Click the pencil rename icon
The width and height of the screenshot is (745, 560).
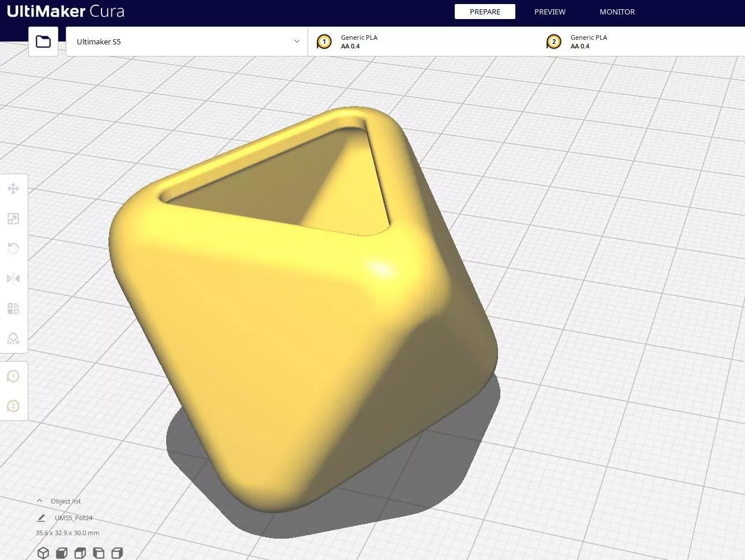point(41,518)
